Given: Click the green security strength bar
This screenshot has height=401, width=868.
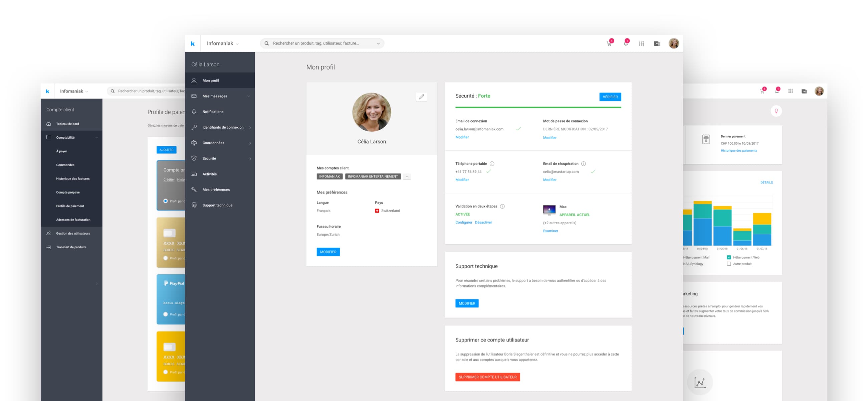Looking at the screenshot, I should (x=538, y=107).
